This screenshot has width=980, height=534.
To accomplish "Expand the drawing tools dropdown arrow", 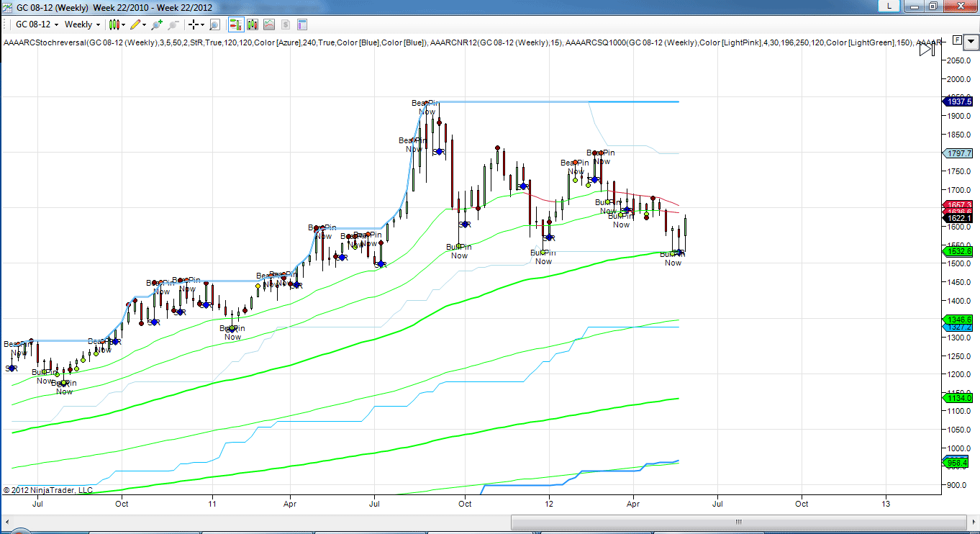I will tap(145, 24).
